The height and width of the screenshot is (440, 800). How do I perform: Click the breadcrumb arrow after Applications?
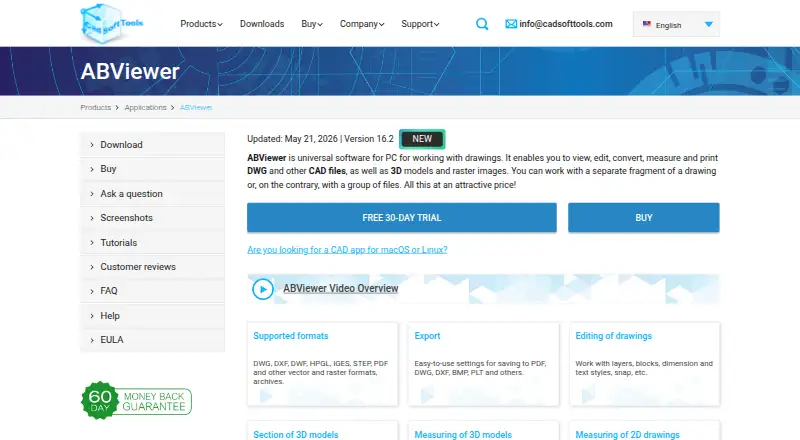(172, 108)
